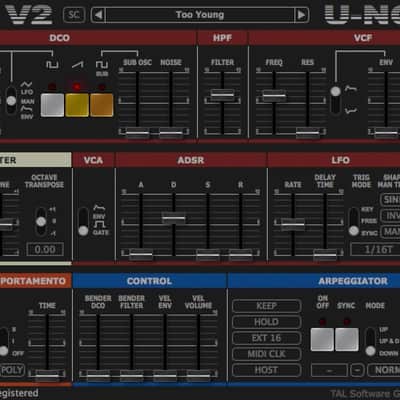Click the ADSR Decay slider handle
The height and width of the screenshot is (400, 400).
pos(174,218)
